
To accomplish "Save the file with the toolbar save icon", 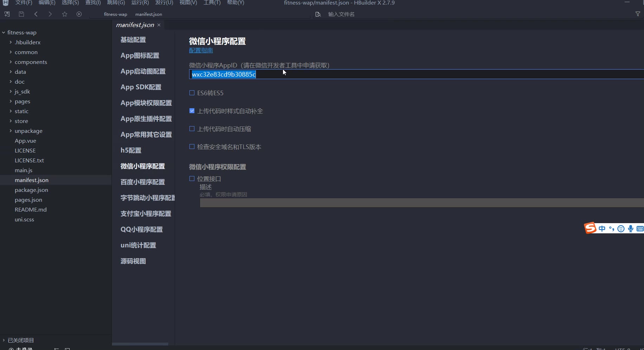I will coord(21,14).
